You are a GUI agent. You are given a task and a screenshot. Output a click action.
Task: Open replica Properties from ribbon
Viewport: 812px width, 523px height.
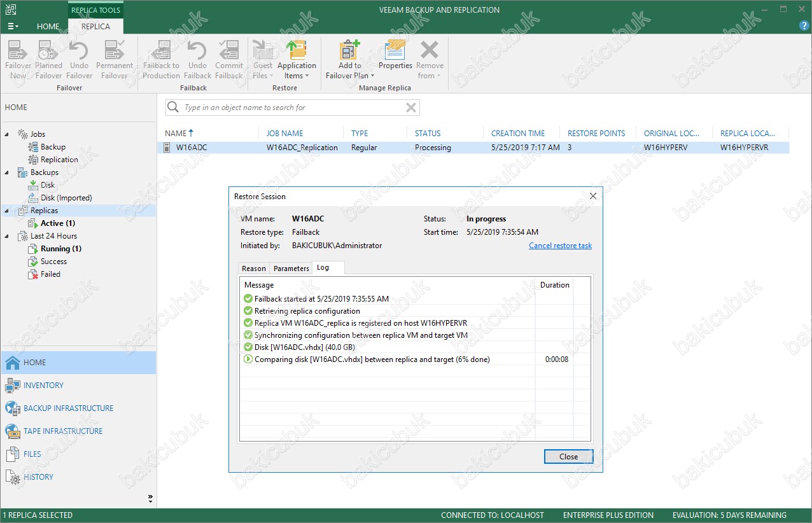tap(395, 55)
